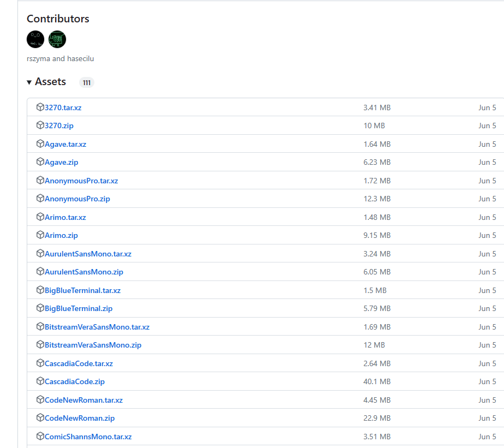Click package icon beside Agave.tar.xz
This screenshot has height=448, width=504.
click(x=40, y=144)
